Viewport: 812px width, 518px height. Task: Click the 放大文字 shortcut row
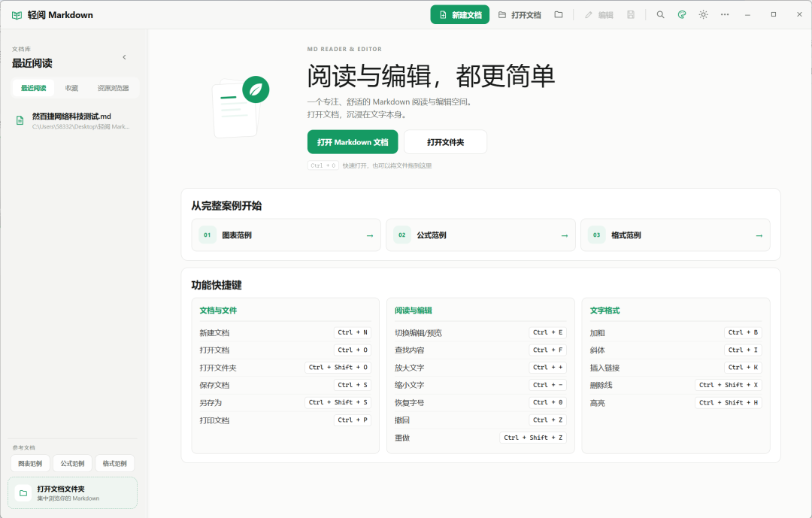[480, 368]
